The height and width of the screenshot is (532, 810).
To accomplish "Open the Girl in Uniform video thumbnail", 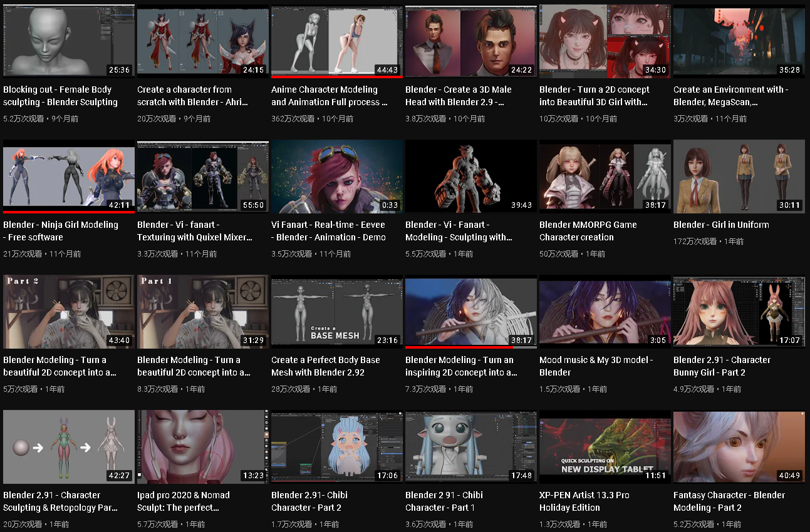I will (739, 176).
